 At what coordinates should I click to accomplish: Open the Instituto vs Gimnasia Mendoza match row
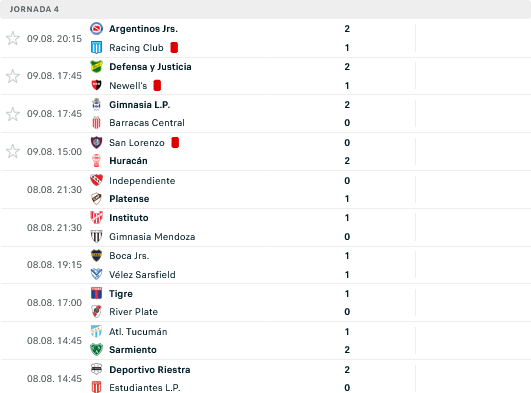(266, 227)
